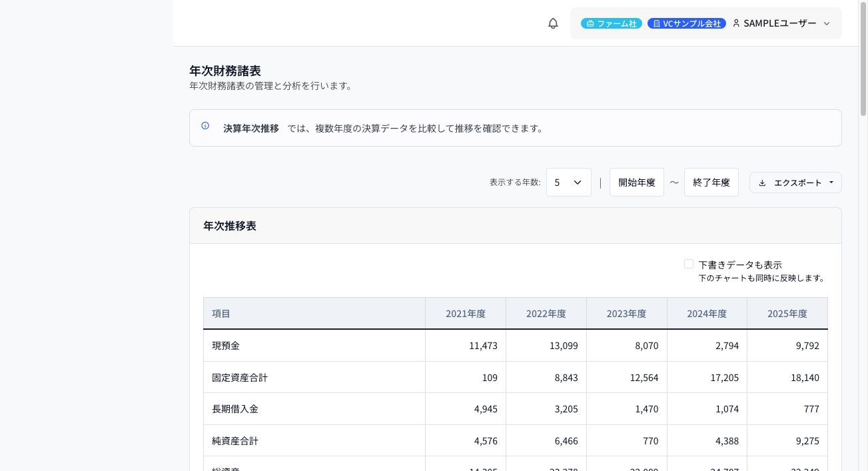Open the 表示する年数 dropdown showing 5
The width and height of the screenshot is (868, 471).
[568, 182]
